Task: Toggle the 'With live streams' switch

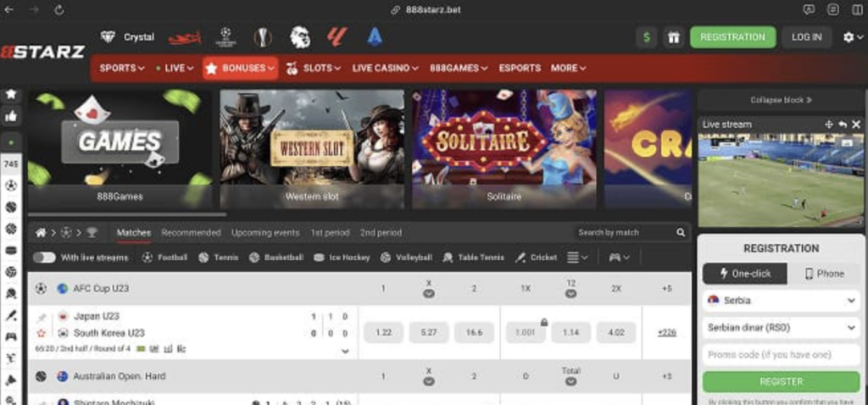Action: (x=44, y=257)
